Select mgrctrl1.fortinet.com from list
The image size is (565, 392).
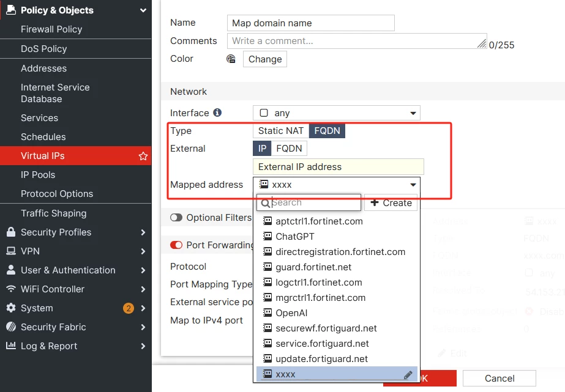click(337, 298)
